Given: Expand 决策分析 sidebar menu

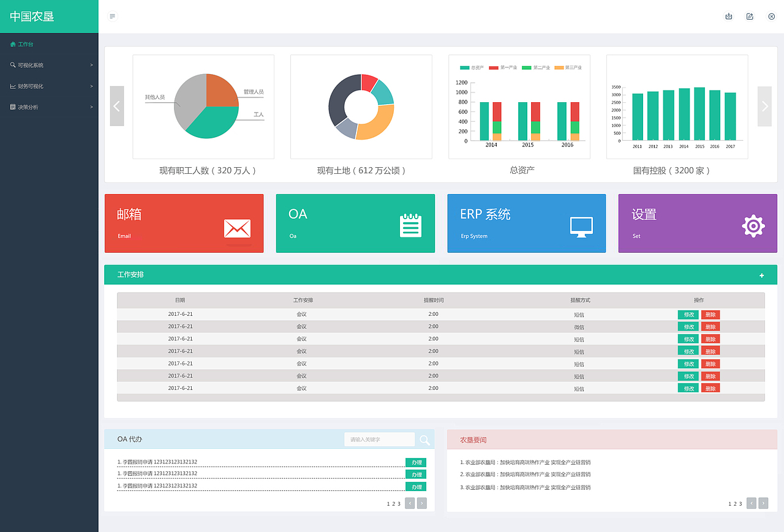Looking at the screenshot, I should click(49, 107).
